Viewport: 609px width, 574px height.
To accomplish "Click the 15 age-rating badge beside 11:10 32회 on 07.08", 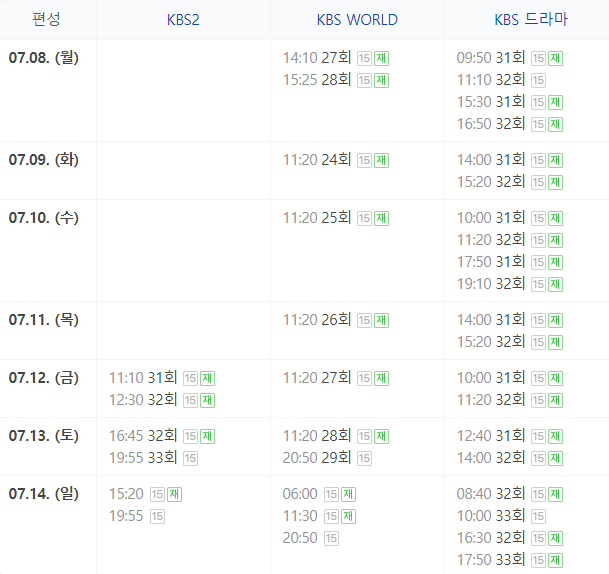I will 538,80.
